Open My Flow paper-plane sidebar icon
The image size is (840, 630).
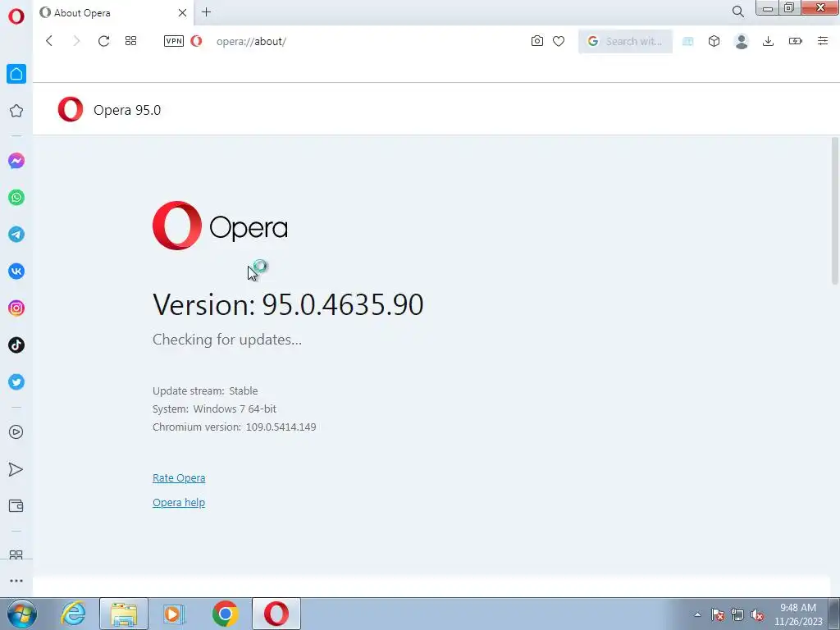pyautogui.click(x=16, y=469)
